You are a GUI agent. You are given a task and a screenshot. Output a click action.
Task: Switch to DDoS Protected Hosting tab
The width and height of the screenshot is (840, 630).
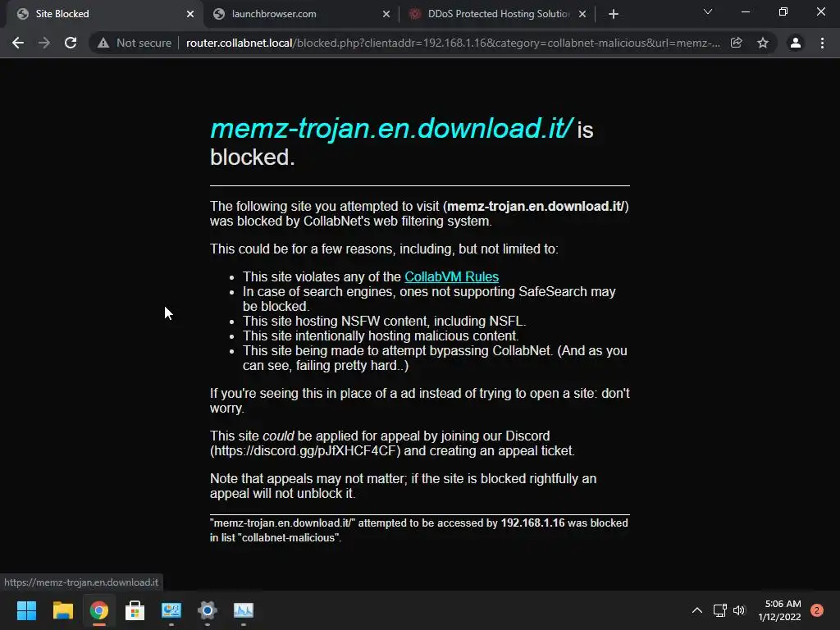(498, 14)
